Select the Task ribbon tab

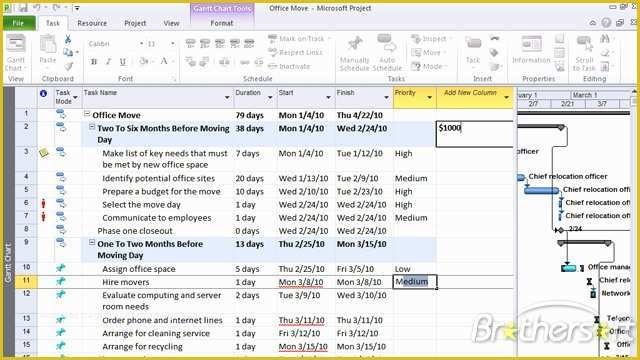[x=53, y=23]
